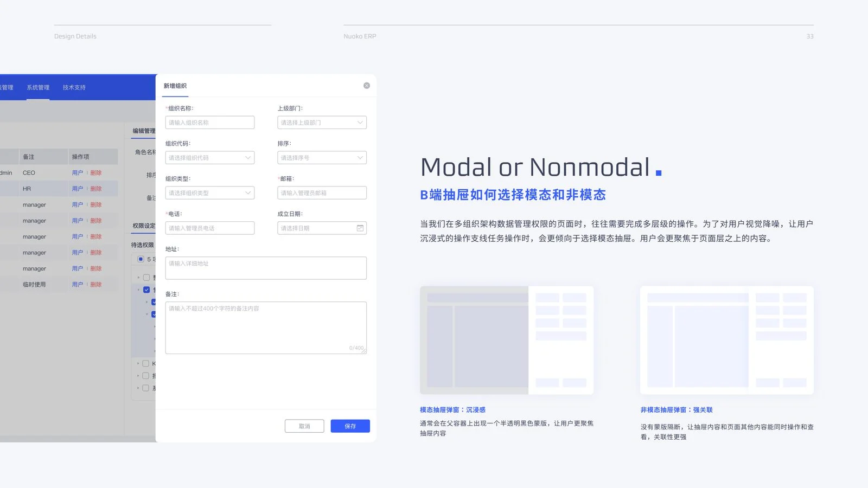Open the 上级部门 dropdown

click(x=322, y=123)
